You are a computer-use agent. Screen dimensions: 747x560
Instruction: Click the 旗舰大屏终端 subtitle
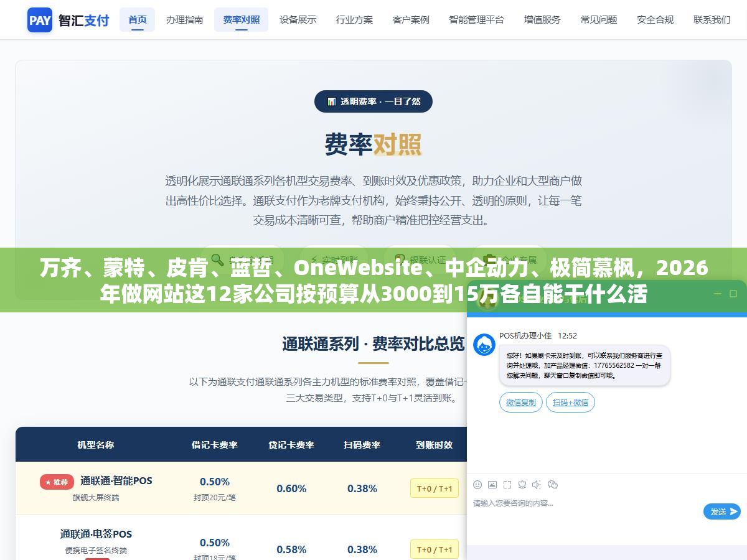pyautogui.click(x=96, y=498)
